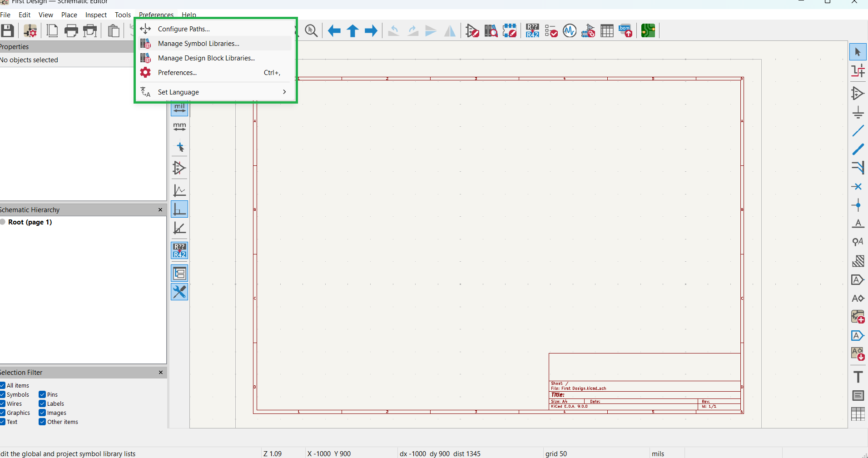The width and height of the screenshot is (868, 458).
Task: Generate the Bill of Materials
Action: pos(625,31)
